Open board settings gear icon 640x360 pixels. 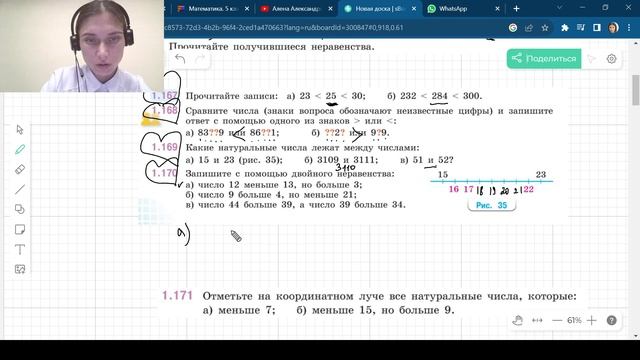611,59
